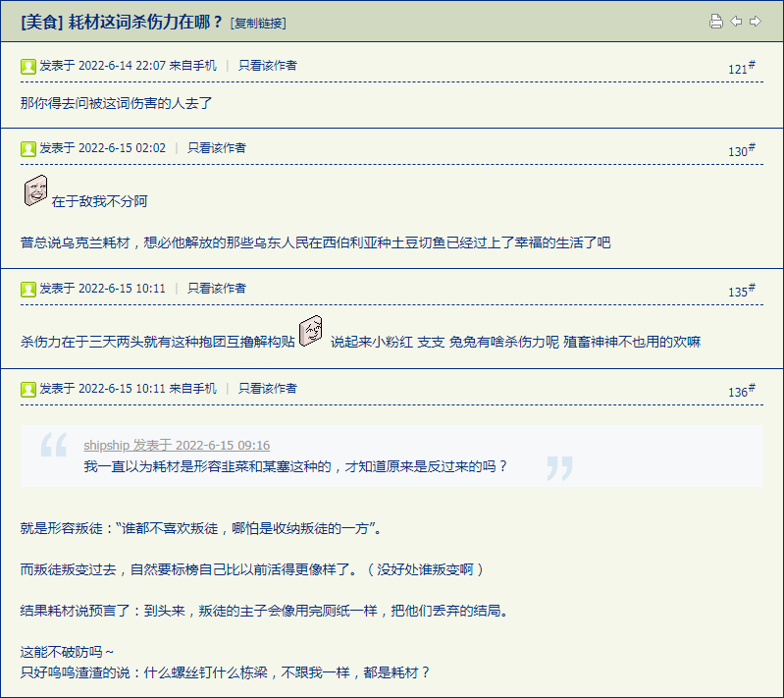Image resolution: width=784 pixels, height=698 pixels.
Task: Click user avatar icon on post 135
Action: (28, 289)
